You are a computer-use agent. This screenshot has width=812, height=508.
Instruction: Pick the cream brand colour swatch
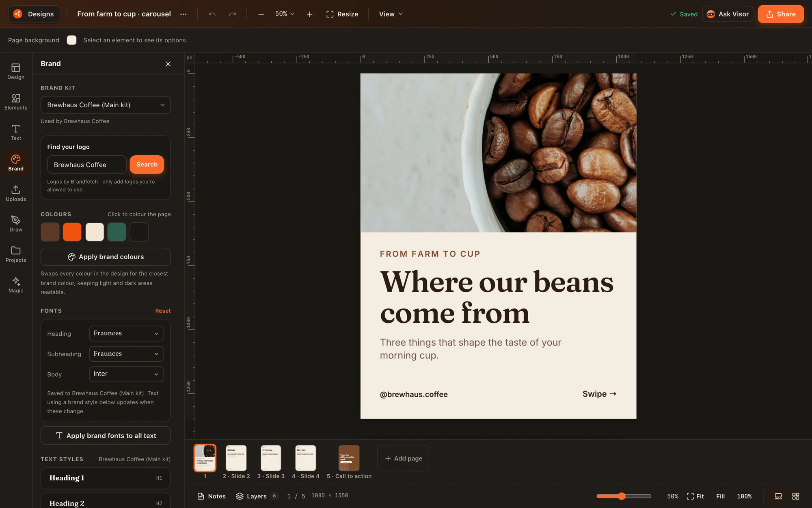click(x=95, y=232)
